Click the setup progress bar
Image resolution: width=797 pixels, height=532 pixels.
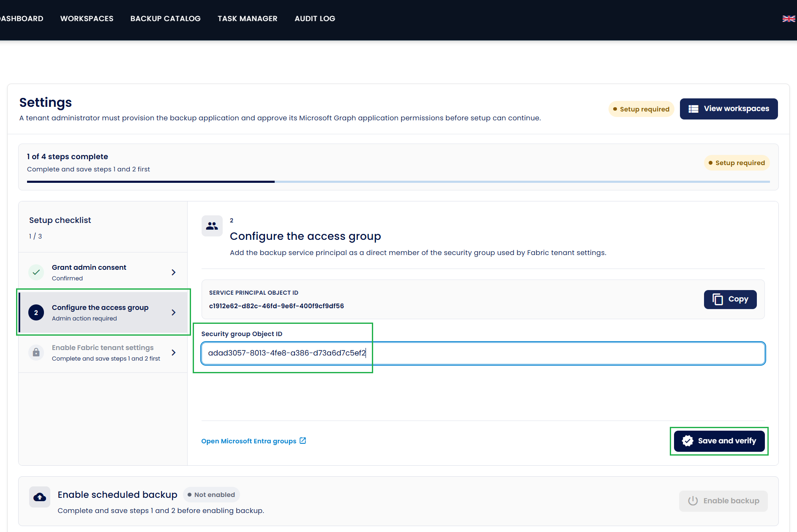398,182
